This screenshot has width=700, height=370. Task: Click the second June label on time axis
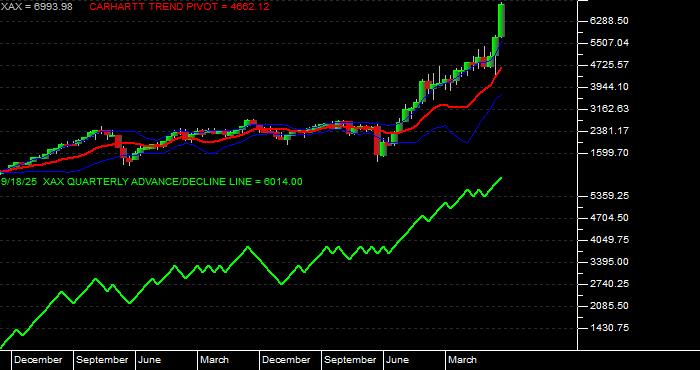point(397,360)
